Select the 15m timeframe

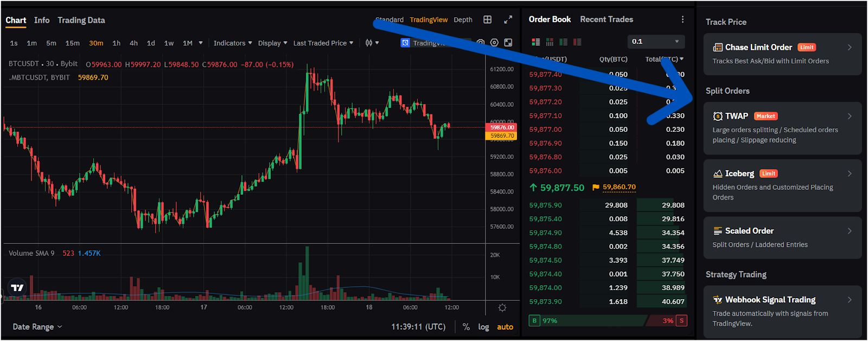coord(72,43)
